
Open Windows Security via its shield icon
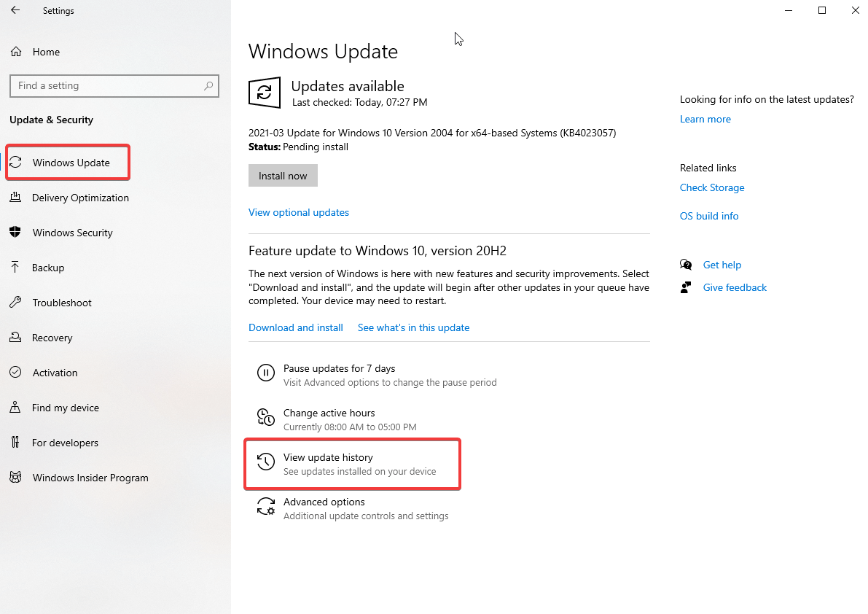coord(16,233)
